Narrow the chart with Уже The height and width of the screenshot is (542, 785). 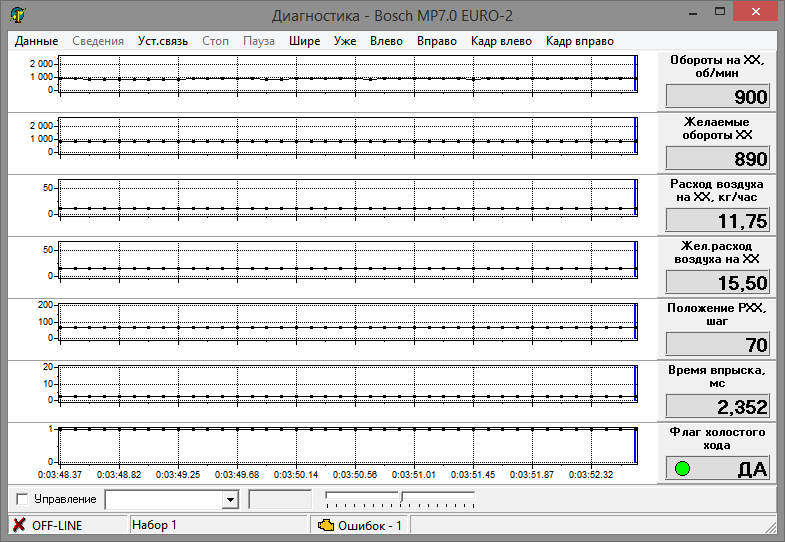coord(345,41)
